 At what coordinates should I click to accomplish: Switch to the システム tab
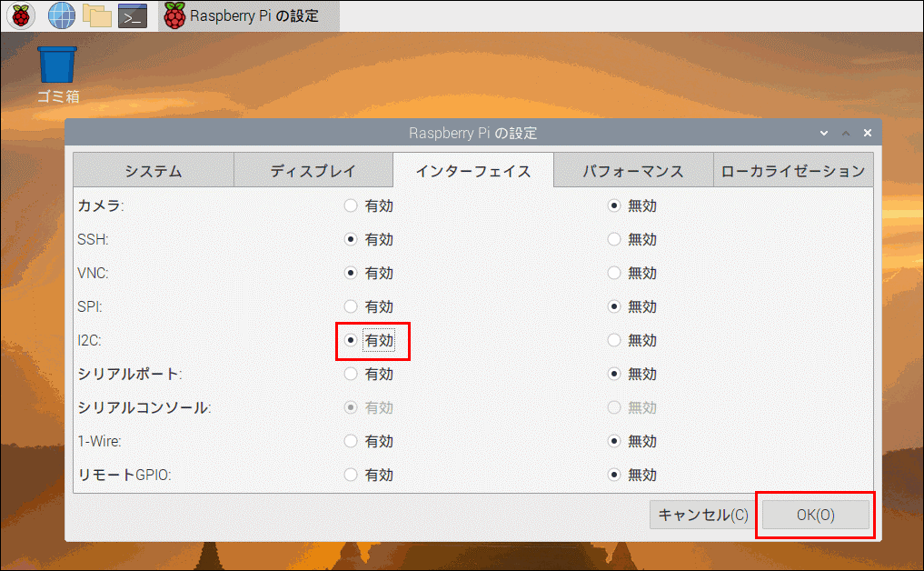pyautogui.click(x=154, y=170)
